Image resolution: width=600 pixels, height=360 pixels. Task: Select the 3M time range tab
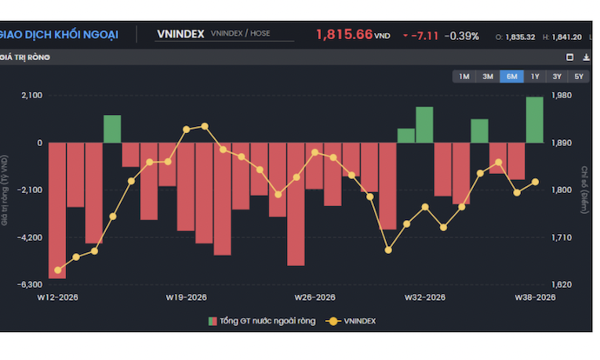coord(488,77)
